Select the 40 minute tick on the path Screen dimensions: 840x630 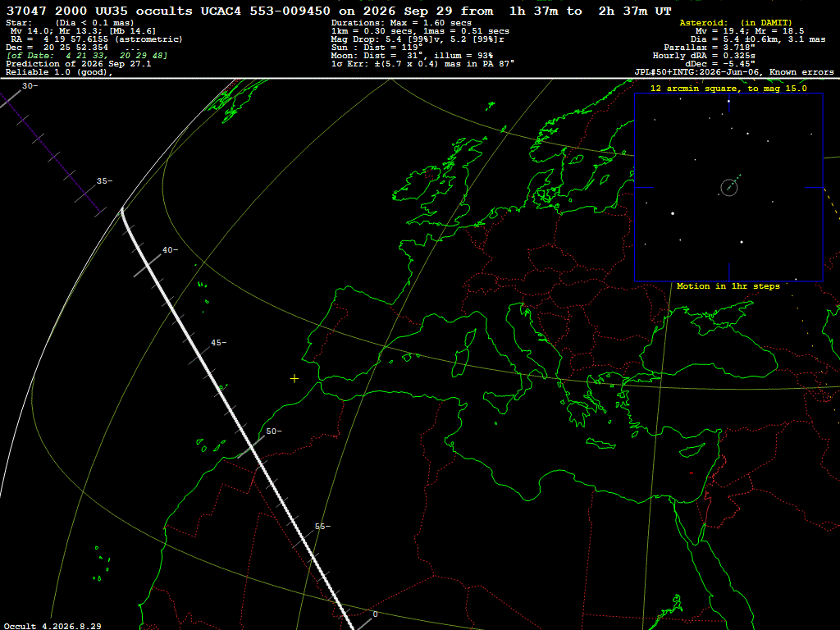tap(148, 265)
